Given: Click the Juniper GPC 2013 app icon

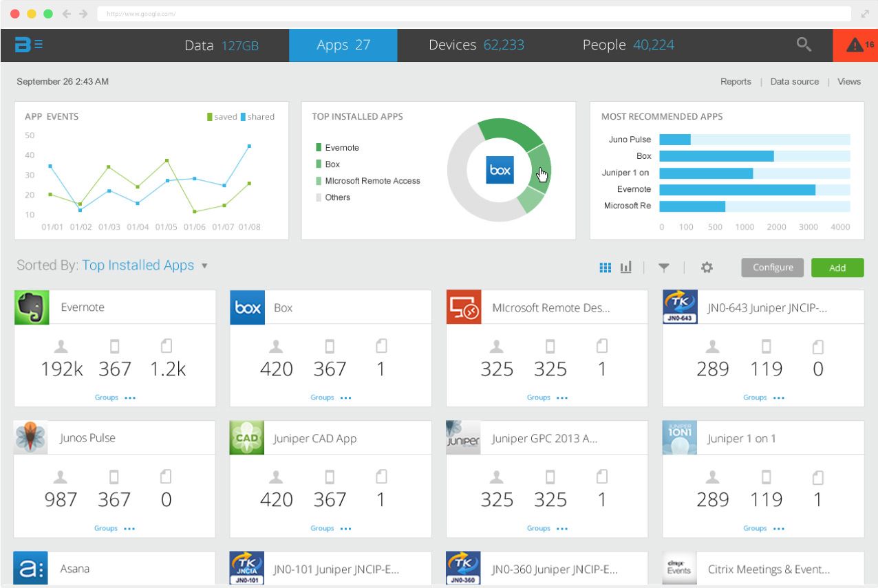Looking at the screenshot, I should 464,438.
